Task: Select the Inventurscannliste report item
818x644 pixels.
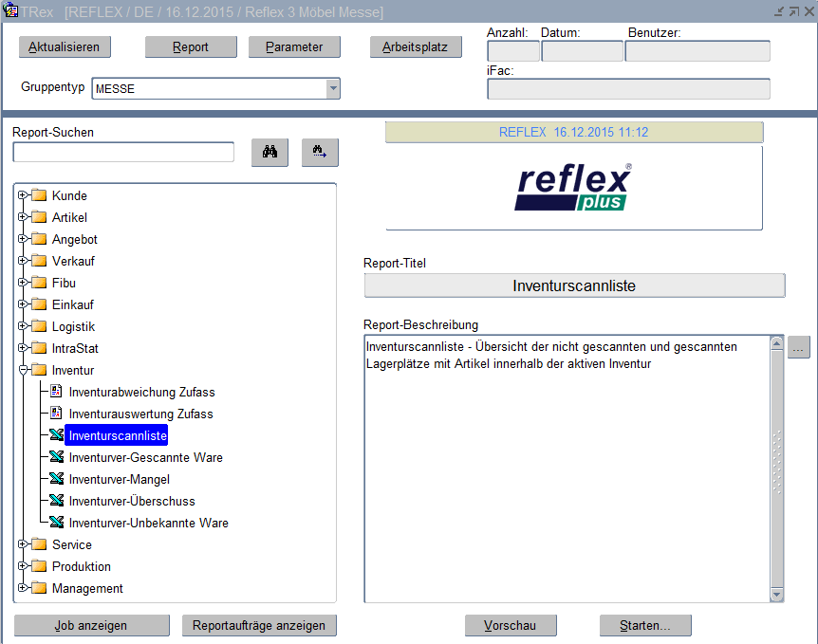Action: [118, 435]
